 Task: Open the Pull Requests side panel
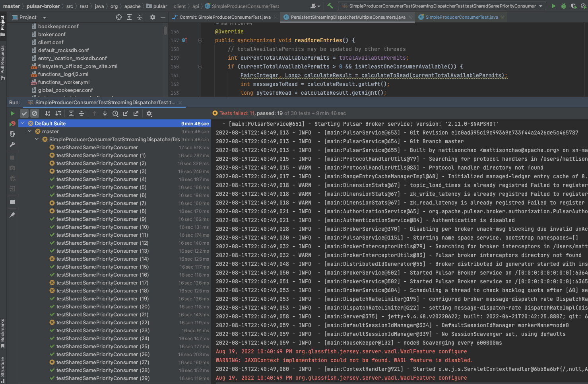pos(3,62)
